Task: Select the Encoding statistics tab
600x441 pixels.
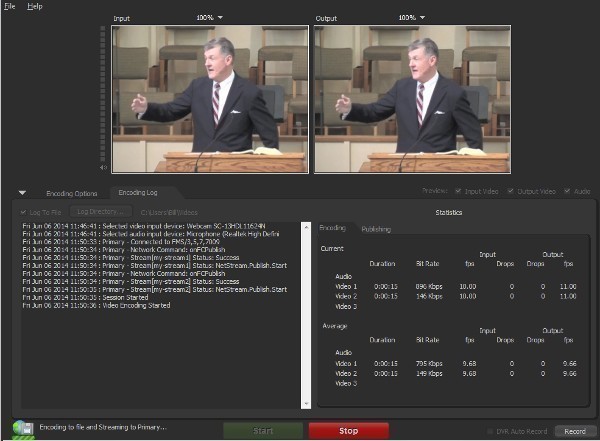Action: (x=333, y=228)
